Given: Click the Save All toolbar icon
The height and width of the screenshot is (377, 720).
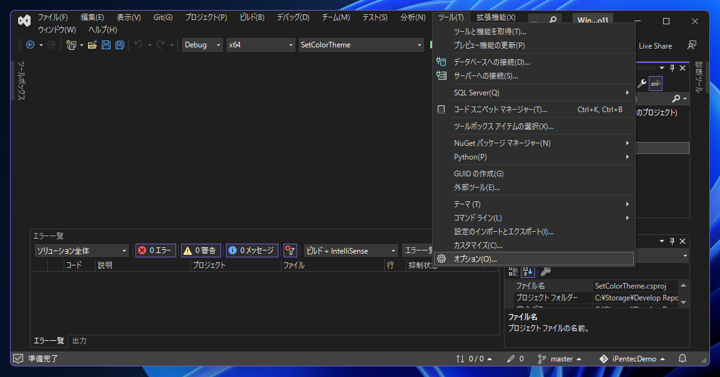Looking at the screenshot, I should pyautogui.click(x=120, y=45).
